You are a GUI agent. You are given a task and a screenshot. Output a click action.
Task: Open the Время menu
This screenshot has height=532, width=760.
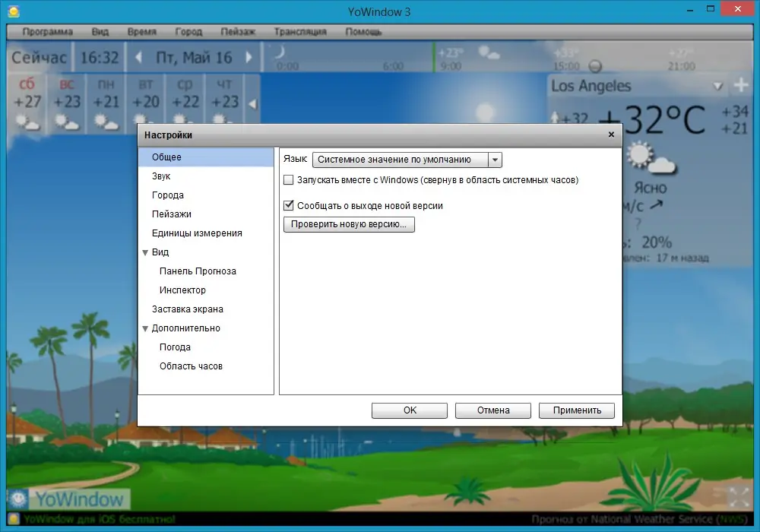tap(141, 31)
